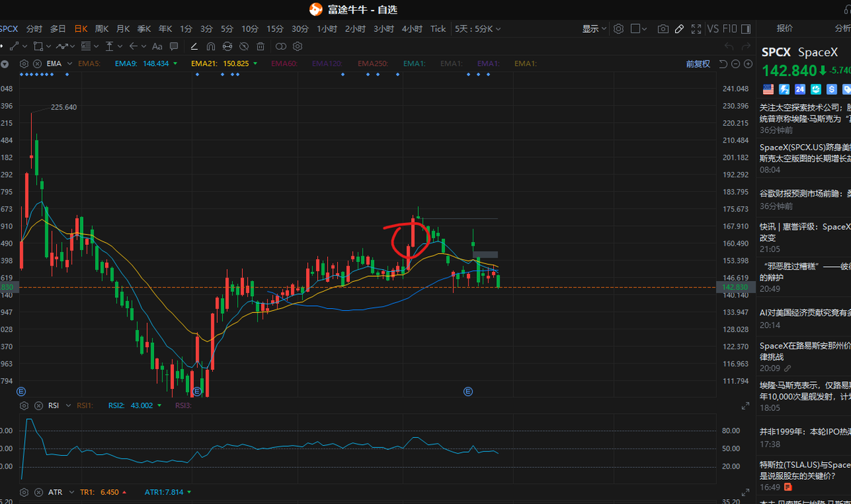Expand the RSI indicator selector dropdown
The height and width of the screenshot is (504, 851).
[x=68, y=405]
